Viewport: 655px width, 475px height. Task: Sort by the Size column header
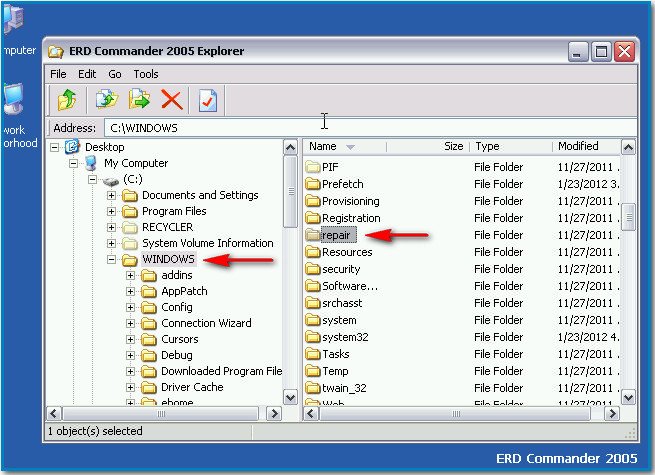pyautogui.click(x=428, y=146)
